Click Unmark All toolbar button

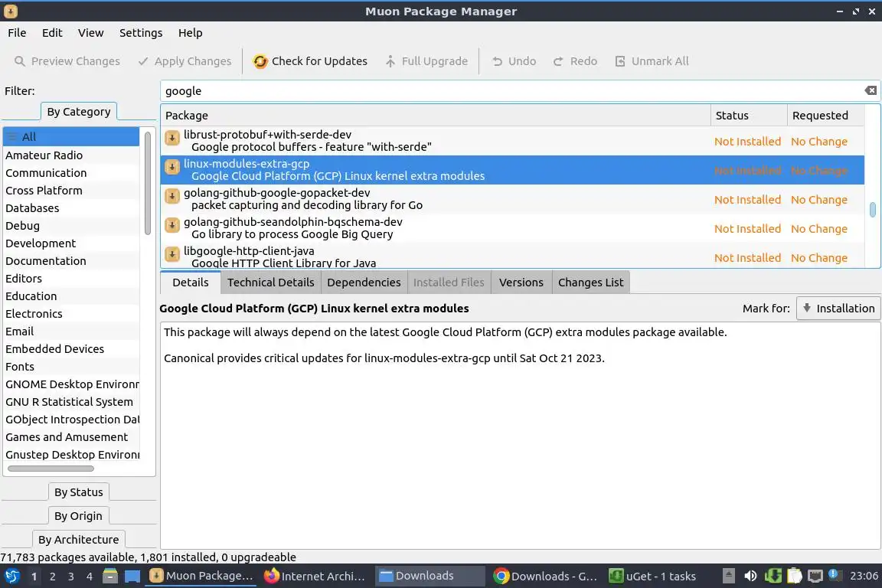[652, 60]
